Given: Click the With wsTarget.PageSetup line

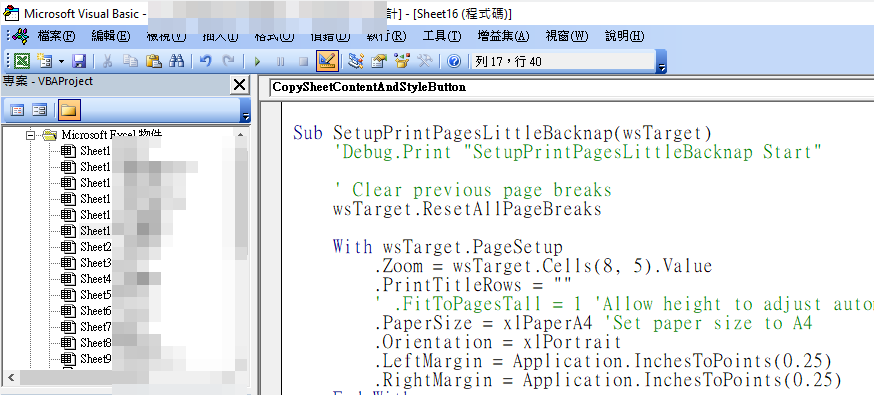Looking at the screenshot, I should click(448, 247).
